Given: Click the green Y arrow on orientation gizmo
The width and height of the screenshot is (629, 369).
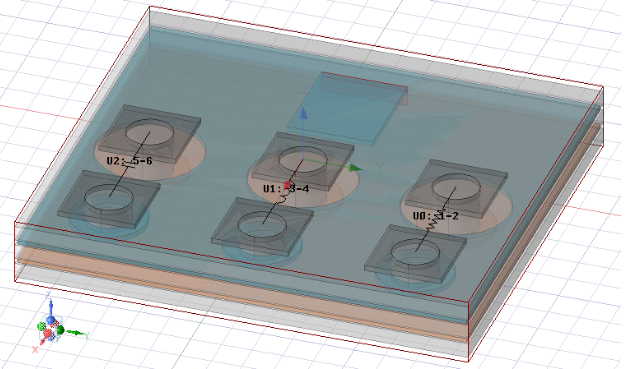Looking at the screenshot, I should click(x=75, y=333).
